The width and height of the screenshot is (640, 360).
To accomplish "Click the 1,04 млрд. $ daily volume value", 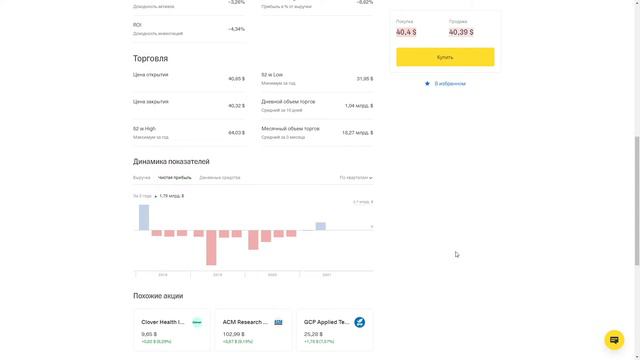I will (359, 106).
